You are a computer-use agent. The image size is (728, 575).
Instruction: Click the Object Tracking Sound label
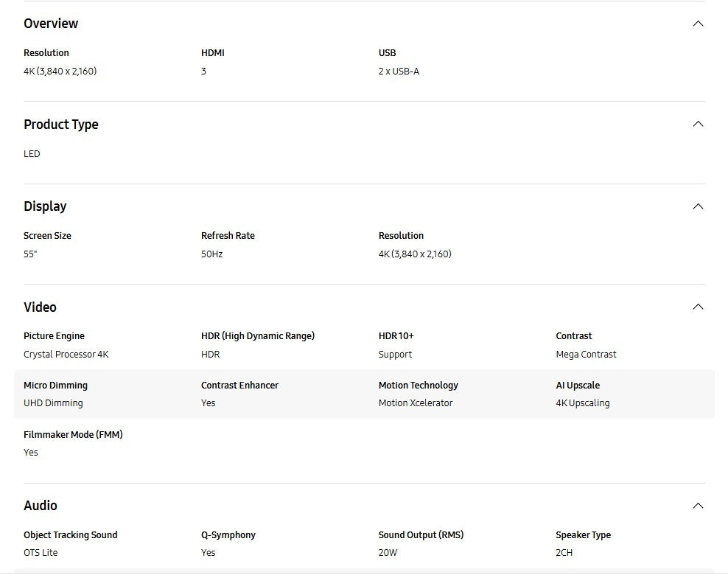(71, 535)
